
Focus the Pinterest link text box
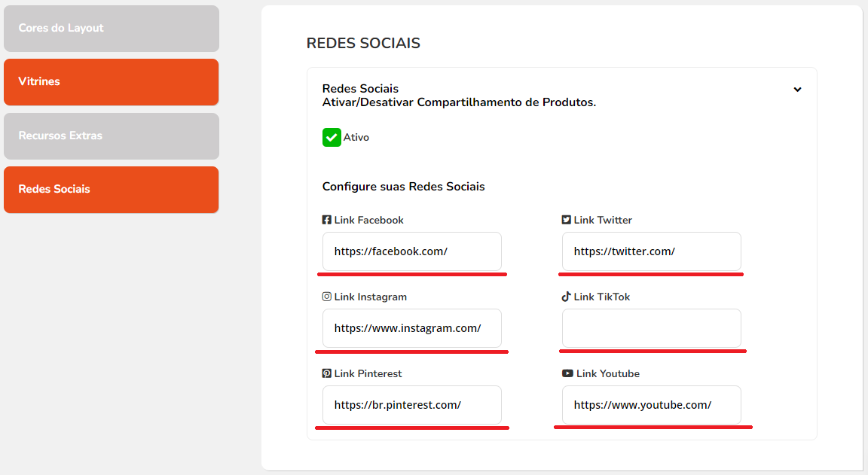pos(411,405)
